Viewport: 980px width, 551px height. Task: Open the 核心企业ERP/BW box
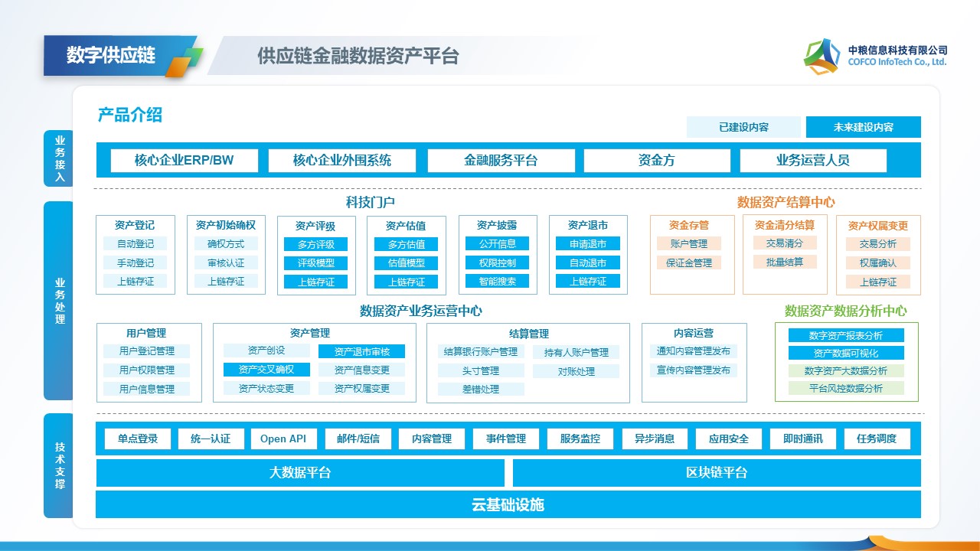tap(184, 161)
